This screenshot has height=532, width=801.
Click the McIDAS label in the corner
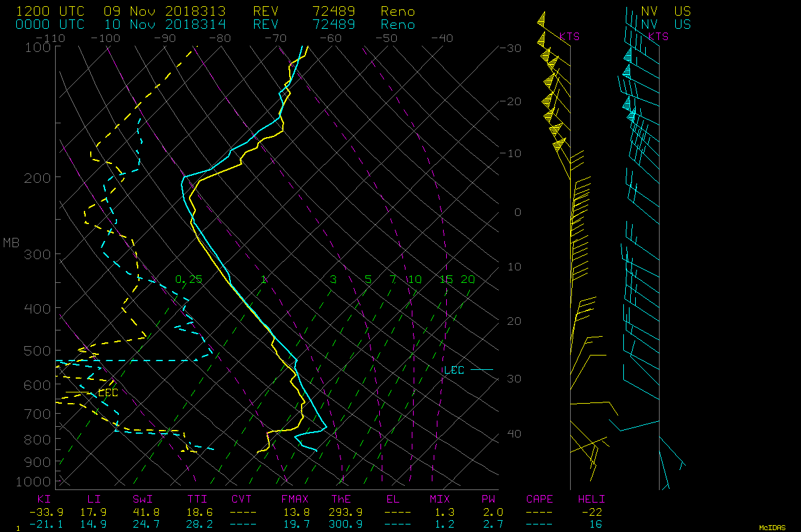click(x=772, y=528)
